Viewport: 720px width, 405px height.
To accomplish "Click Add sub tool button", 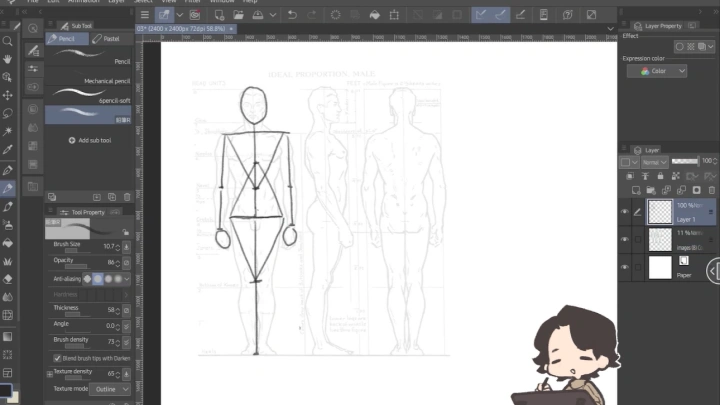I will click(90, 141).
